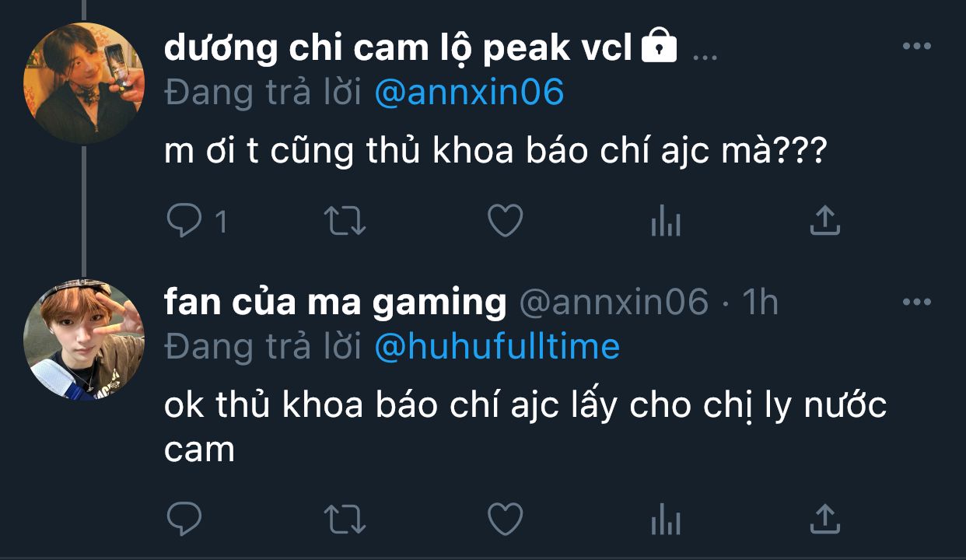View analytics of the second tweet

click(x=665, y=519)
